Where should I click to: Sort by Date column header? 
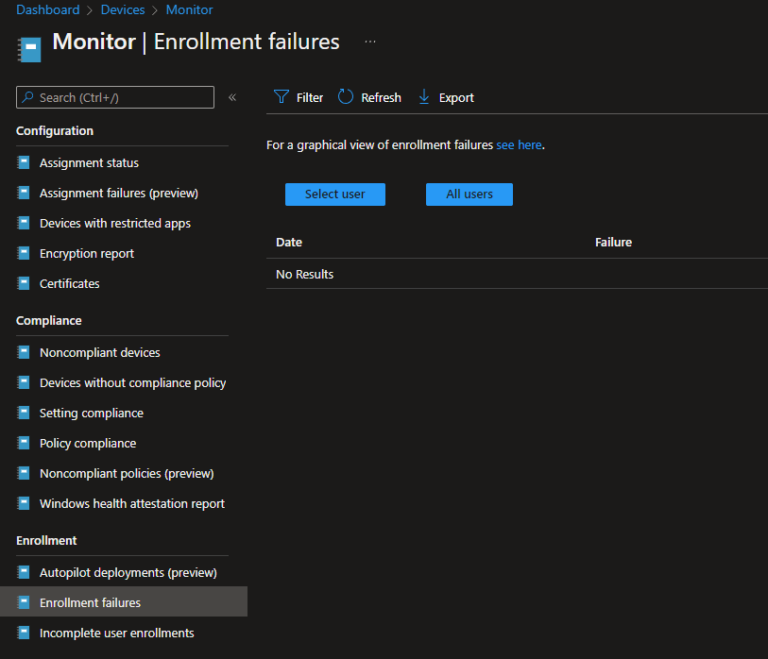pyautogui.click(x=289, y=242)
